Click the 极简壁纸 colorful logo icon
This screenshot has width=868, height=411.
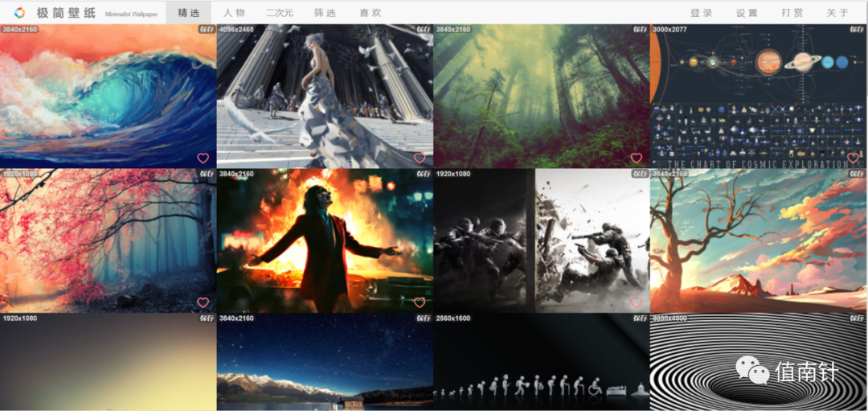[20, 13]
